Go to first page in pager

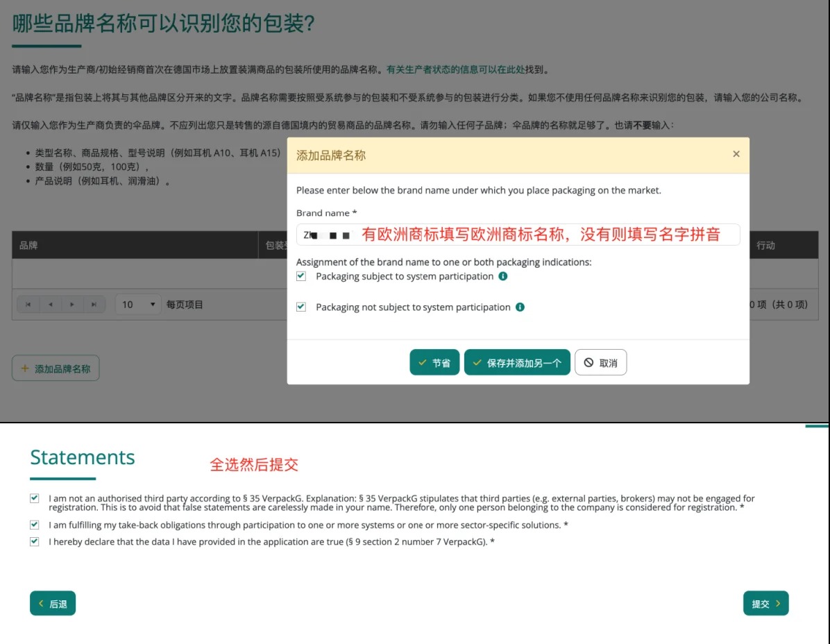coord(28,305)
